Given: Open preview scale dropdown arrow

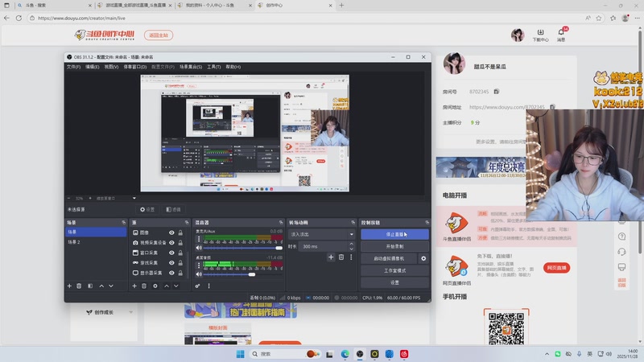Looking at the screenshot, I should pyautogui.click(x=134, y=198).
